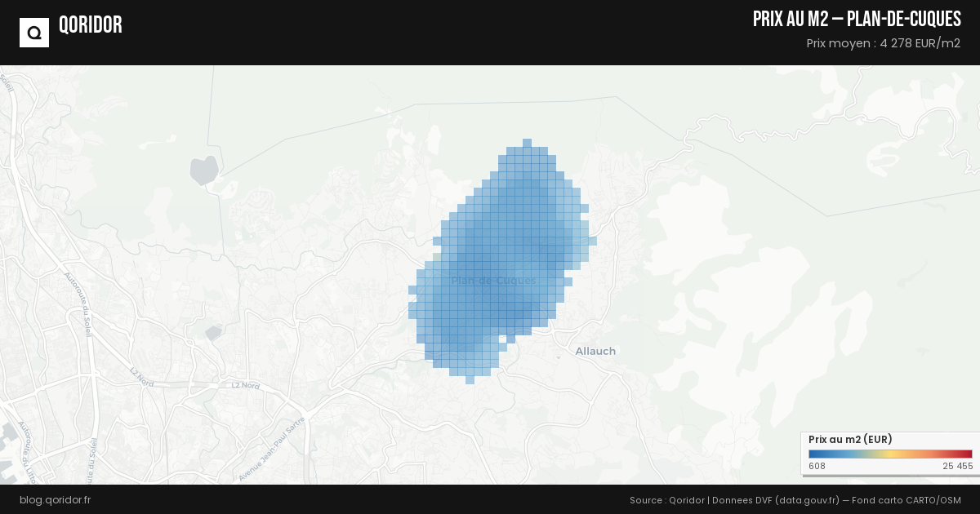Click the "Prix moyen : 4 278 EUR/m2" subtitle
Viewport: 980px width, 514px height.
pos(883,43)
